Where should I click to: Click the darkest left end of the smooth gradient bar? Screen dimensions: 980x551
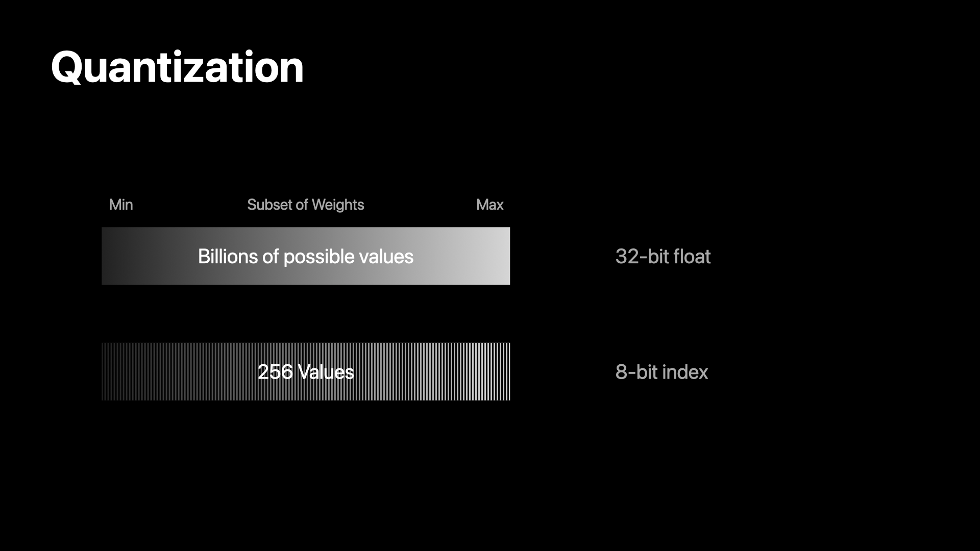coord(110,256)
